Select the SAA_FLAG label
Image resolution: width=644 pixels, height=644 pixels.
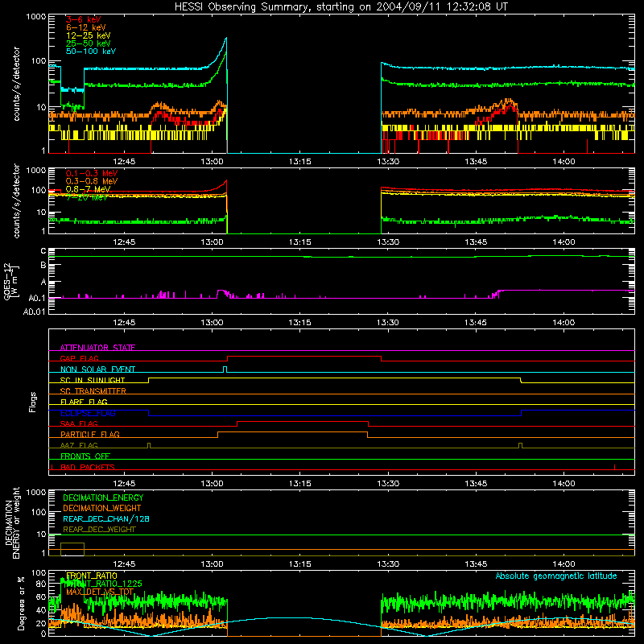tap(79, 423)
